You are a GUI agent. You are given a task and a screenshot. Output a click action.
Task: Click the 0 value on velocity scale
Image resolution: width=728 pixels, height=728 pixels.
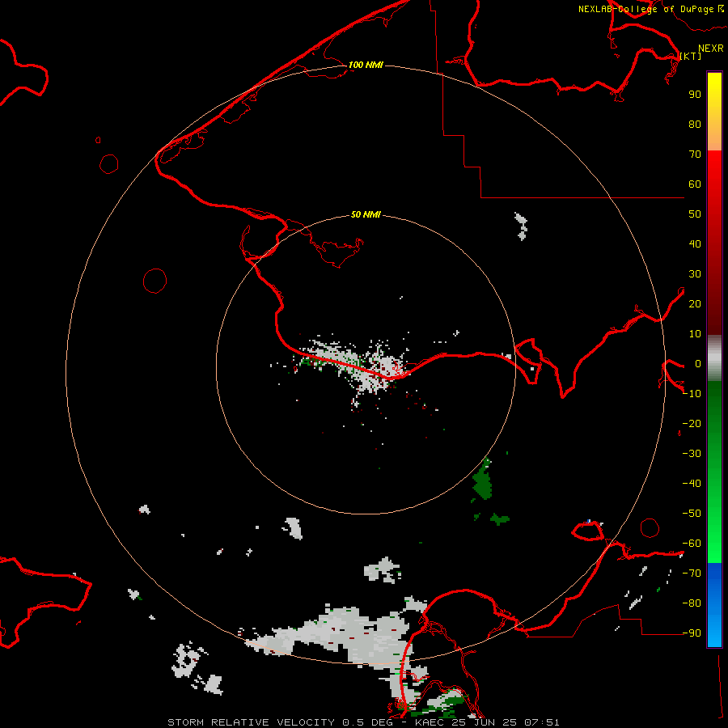pos(698,363)
